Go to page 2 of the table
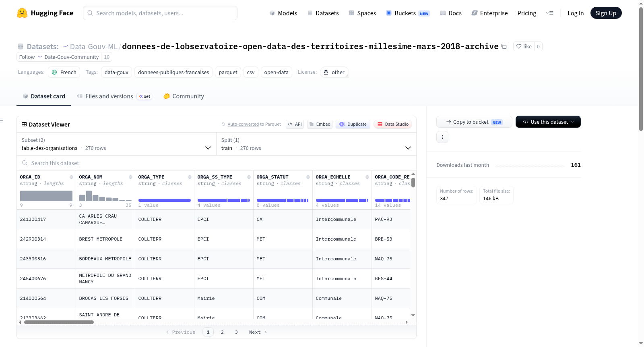The image size is (644, 347). [222, 332]
